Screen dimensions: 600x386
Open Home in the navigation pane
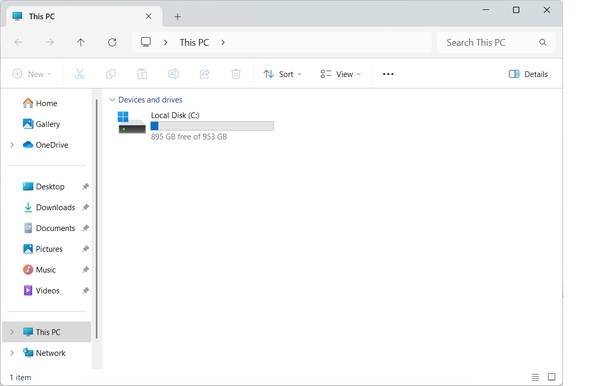point(40,103)
